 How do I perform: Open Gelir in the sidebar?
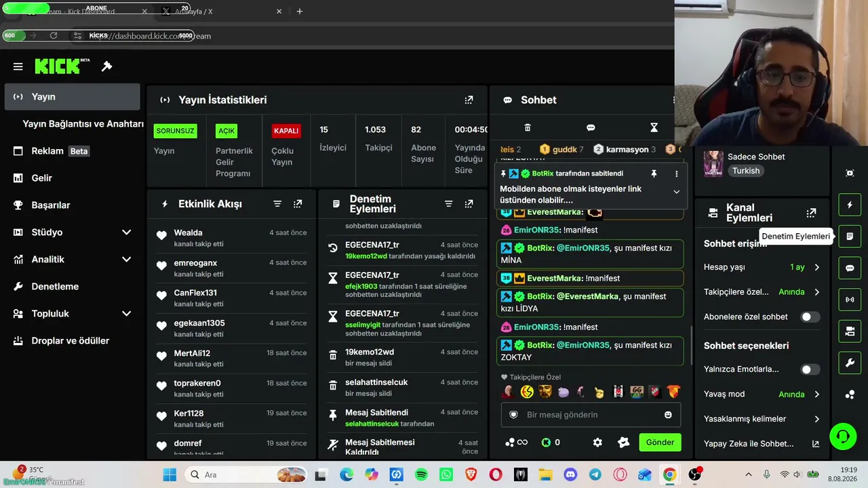click(72, 178)
